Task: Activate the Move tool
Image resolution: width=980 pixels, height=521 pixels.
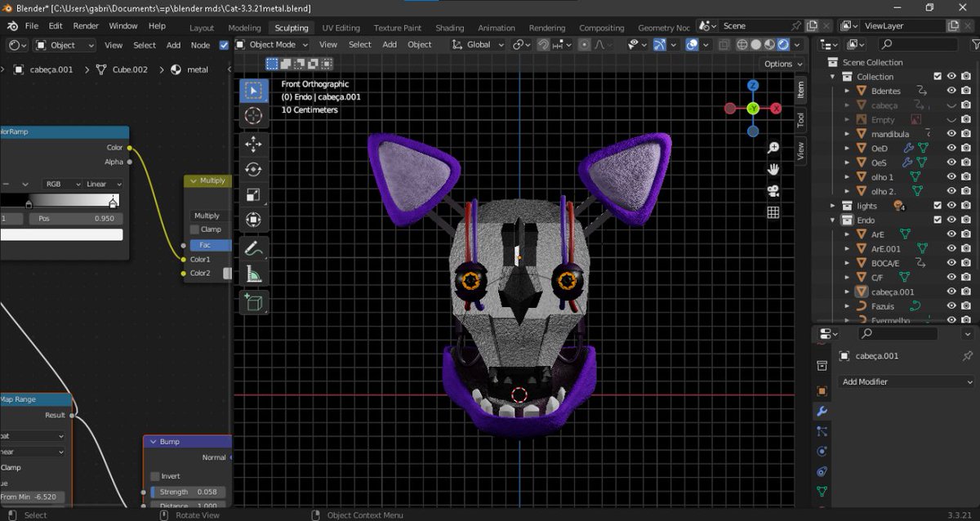Action: click(x=253, y=145)
